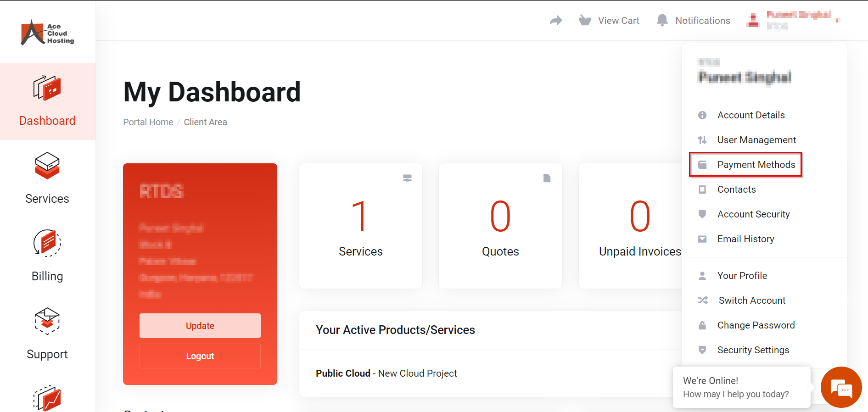The image size is (868, 412).
Task: Click the Ace Cloud Hosting logo
Action: 47,33
